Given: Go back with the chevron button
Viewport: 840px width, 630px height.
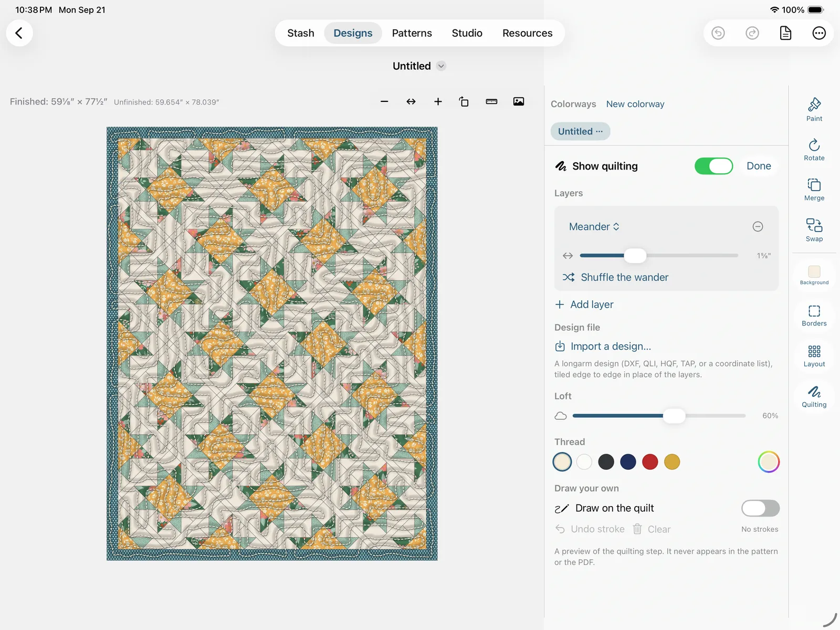Looking at the screenshot, I should 19,33.
